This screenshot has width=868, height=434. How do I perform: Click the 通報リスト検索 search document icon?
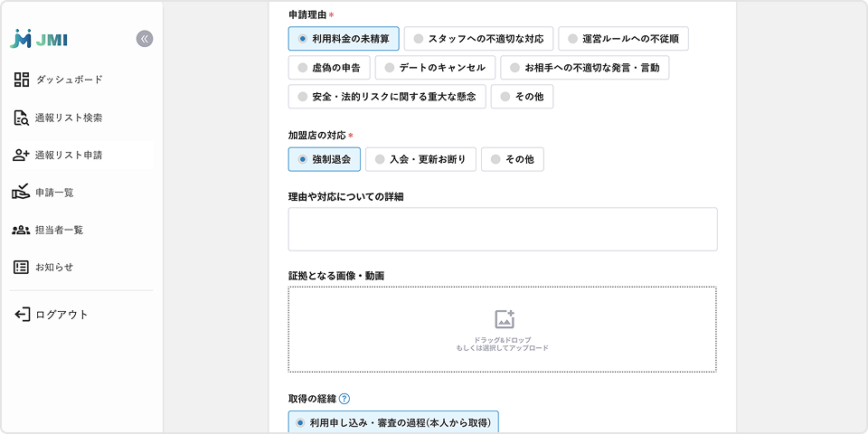pyautogui.click(x=22, y=118)
